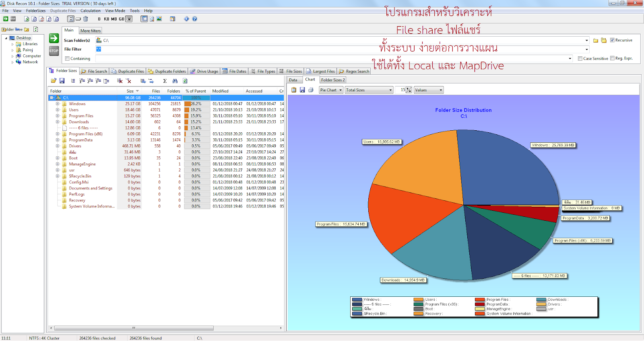
Task: Click the sigma sum icon
Action: [165, 81]
